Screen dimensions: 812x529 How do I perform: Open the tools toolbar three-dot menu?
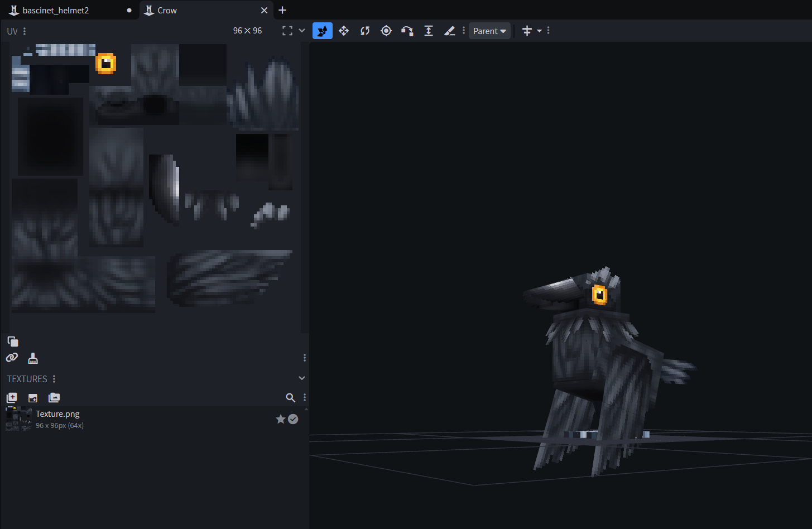pyautogui.click(x=464, y=31)
